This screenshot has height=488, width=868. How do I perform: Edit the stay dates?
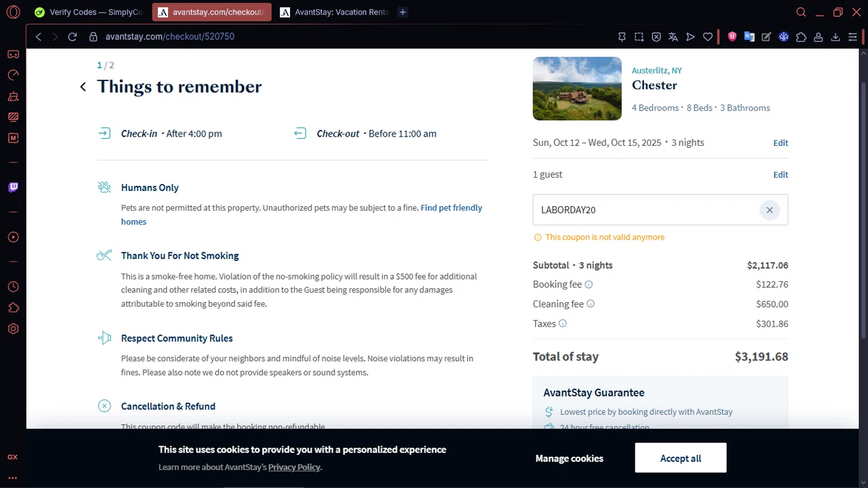tap(781, 143)
